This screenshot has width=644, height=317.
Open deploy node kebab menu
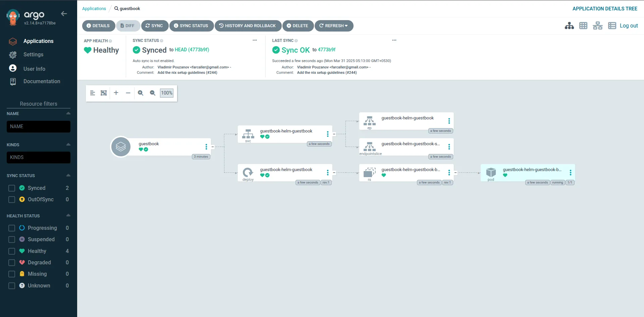click(328, 172)
